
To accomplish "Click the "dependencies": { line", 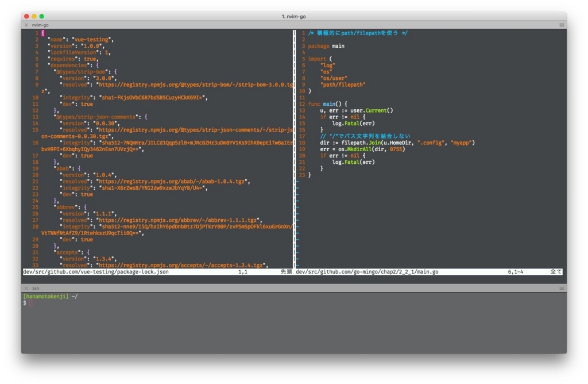I will (x=73, y=65).
